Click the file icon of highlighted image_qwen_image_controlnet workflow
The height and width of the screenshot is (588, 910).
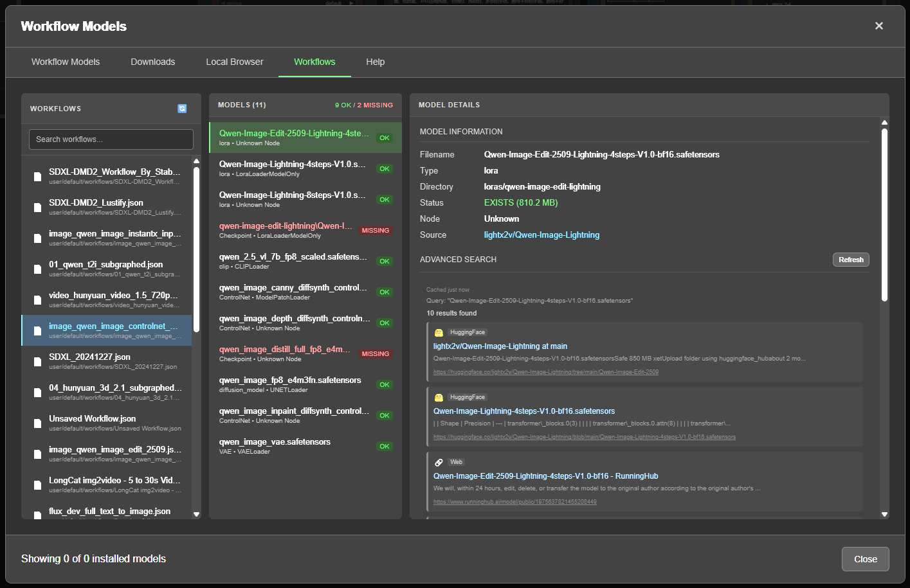click(x=37, y=331)
